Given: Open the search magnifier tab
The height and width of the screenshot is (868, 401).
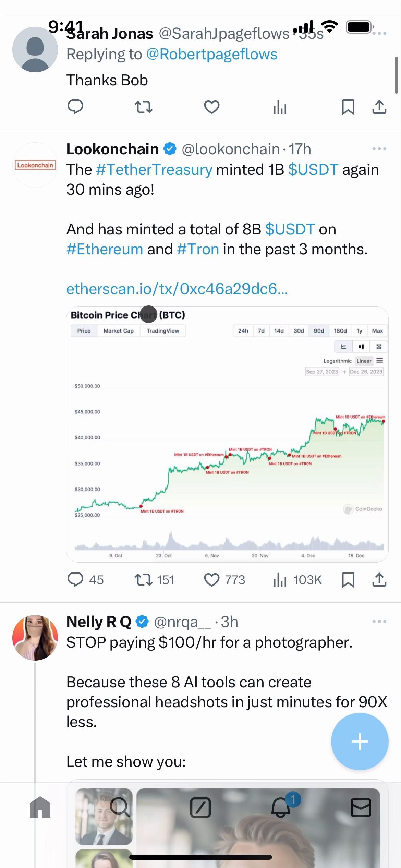Looking at the screenshot, I should coord(120,807).
